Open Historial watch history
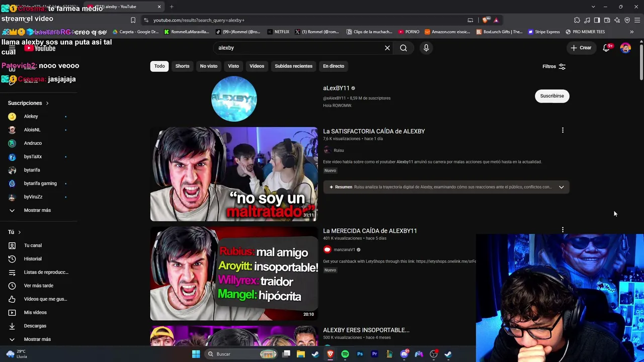 coord(33,259)
